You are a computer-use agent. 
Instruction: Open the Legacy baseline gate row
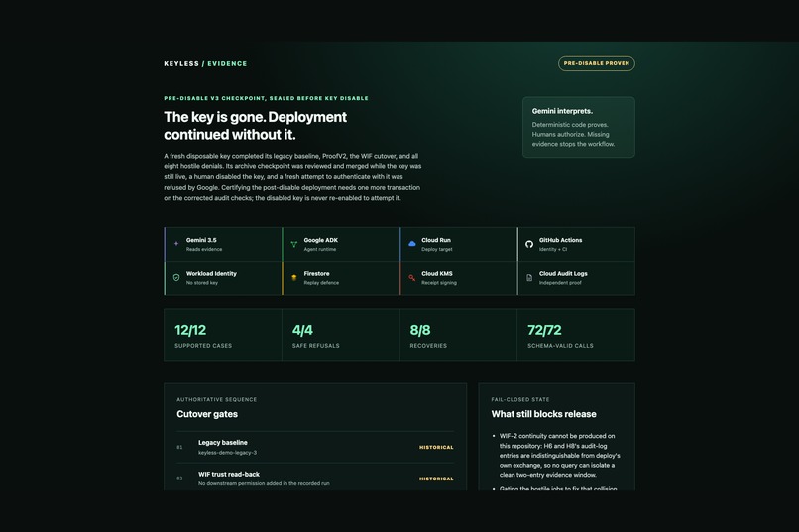click(315, 447)
